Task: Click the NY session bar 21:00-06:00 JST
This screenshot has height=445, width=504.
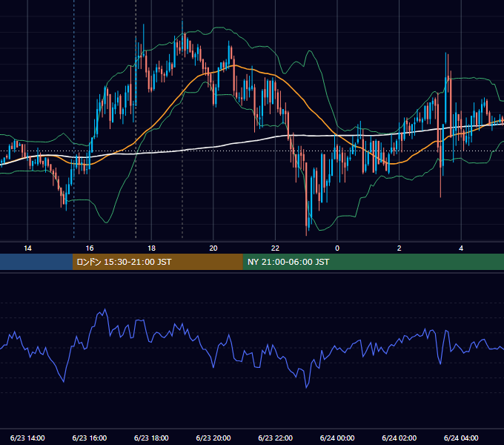Action: click(373, 262)
